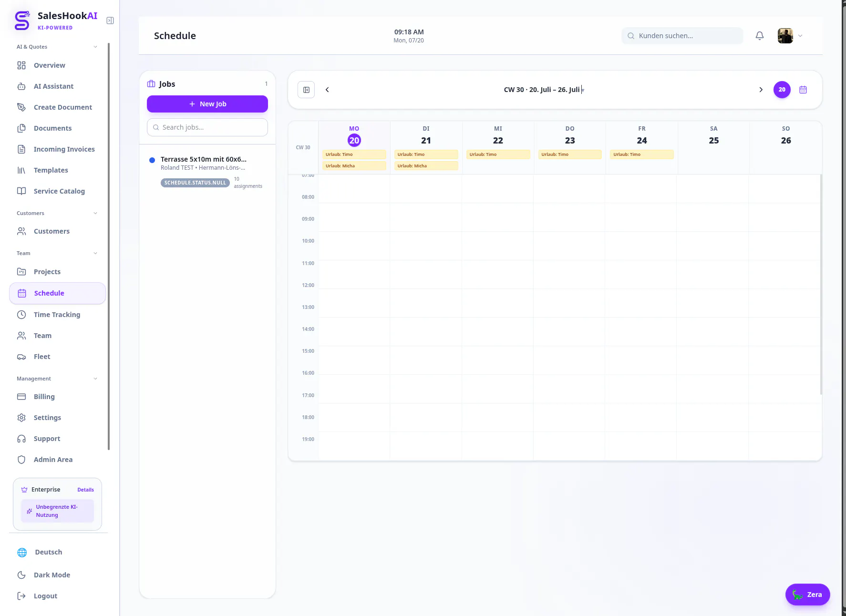Select Wednesday 22 column header

coord(498,135)
